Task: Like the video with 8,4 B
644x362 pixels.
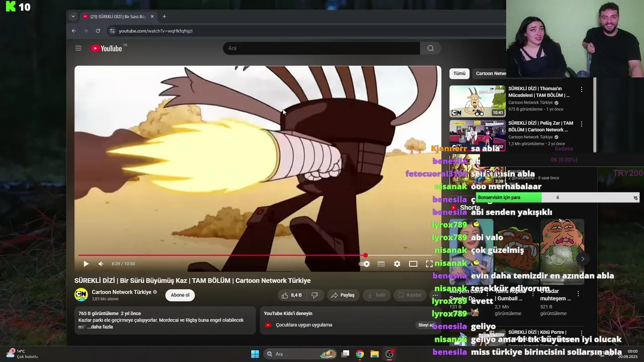Action: coord(291,295)
